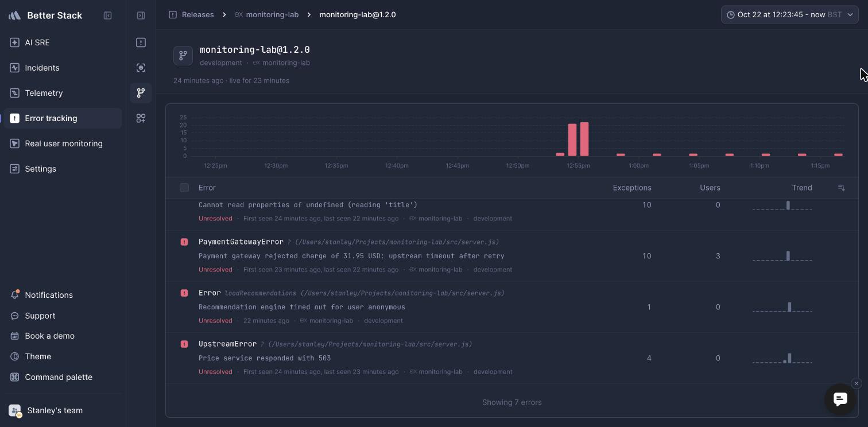The height and width of the screenshot is (427, 868).
Task: Open monitoring-lab breadcrumb
Action: (272, 14)
